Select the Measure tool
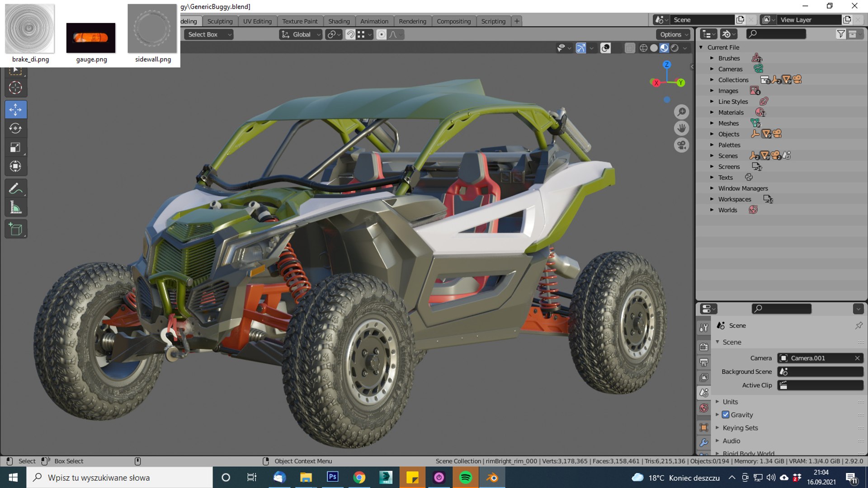868x488 pixels. pos(15,207)
